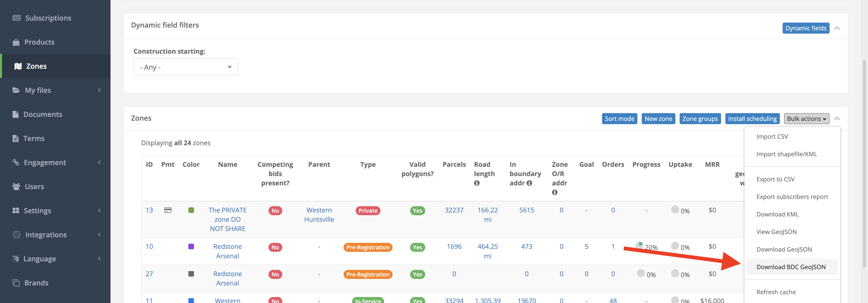The height and width of the screenshot is (303, 868).
Task: Click the In boundary addr info icon
Action: click(x=529, y=183)
